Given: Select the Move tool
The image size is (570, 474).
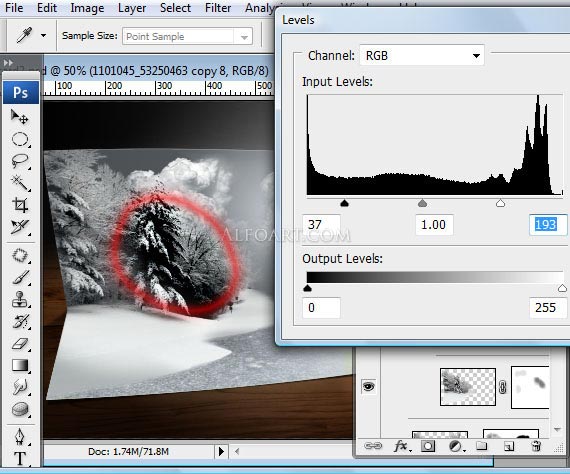Looking at the screenshot, I should pyautogui.click(x=19, y=117).
